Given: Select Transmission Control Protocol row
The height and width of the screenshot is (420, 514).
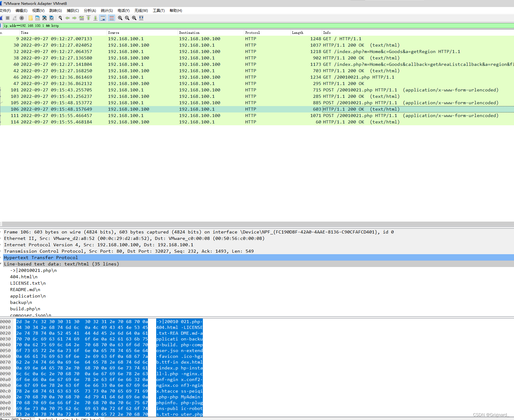Looking at the screenshot, I should (257, 251).
